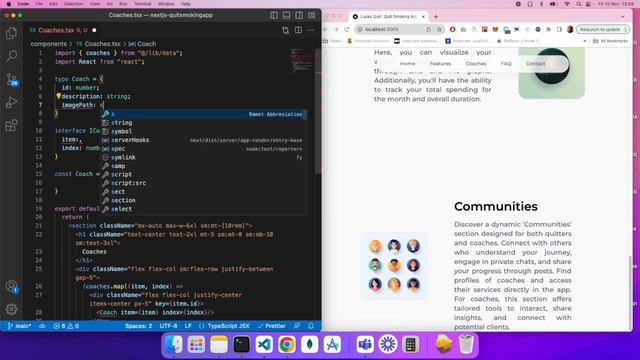This screenshot has width=640, height=360.
Task: Go forward in Chrome
Action: pos(336,29)
